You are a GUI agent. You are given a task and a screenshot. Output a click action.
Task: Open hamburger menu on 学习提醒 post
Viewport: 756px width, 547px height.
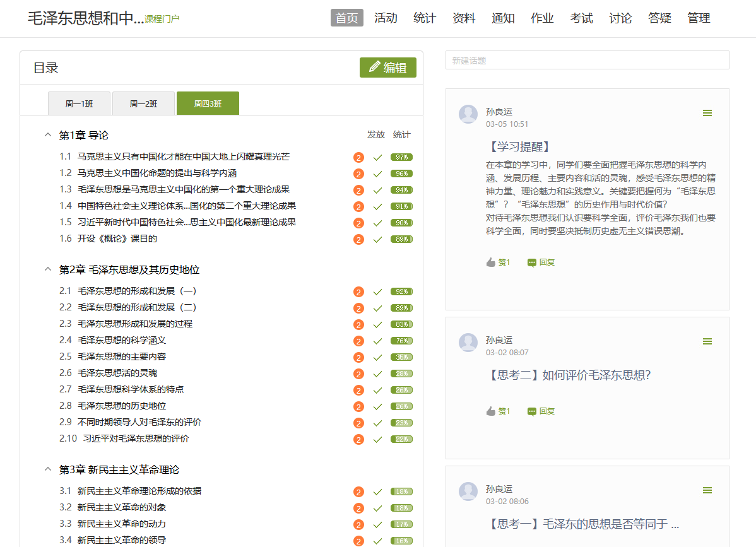pos(707,113)
